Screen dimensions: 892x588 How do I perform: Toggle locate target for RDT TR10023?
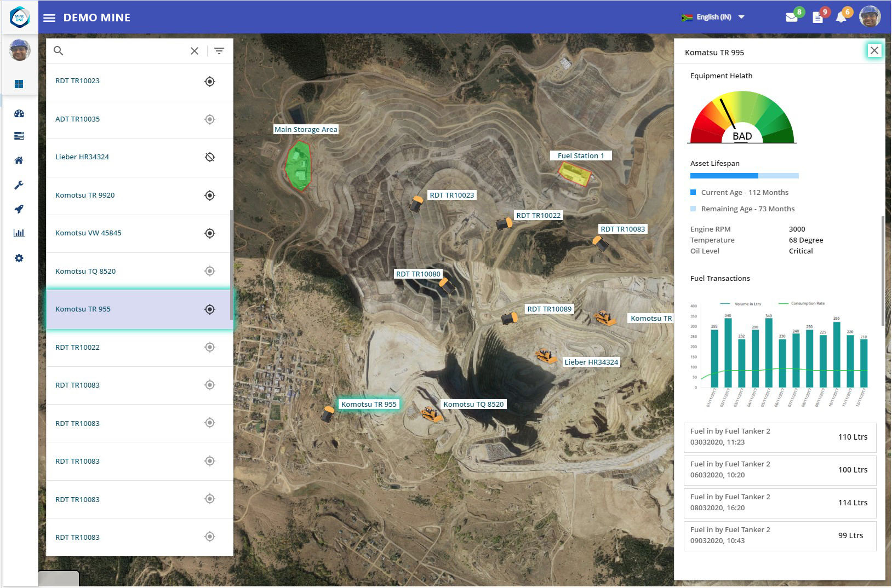tap(210, 82)
